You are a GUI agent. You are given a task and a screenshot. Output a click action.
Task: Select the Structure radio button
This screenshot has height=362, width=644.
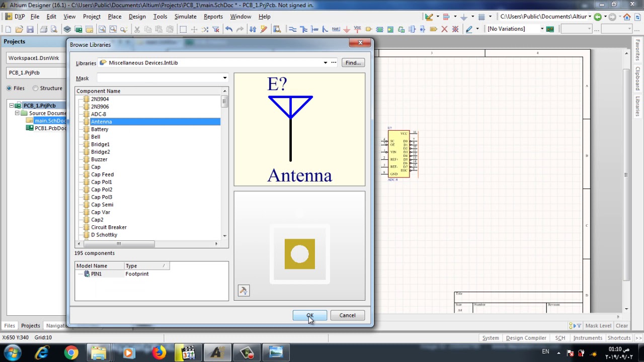[x=35, y=88]
